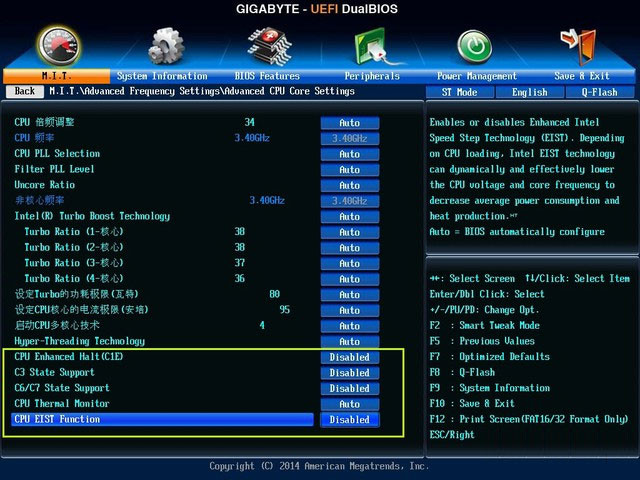Screen dimensions: 640x480
Task: Click the F7 : Optimized Defaults hint
Action: [x=490, y=357]
